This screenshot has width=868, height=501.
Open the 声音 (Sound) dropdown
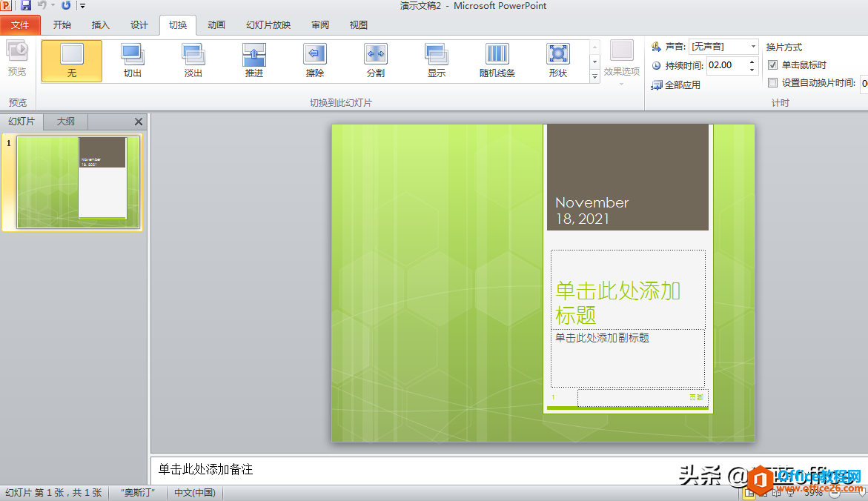[752, 46]
